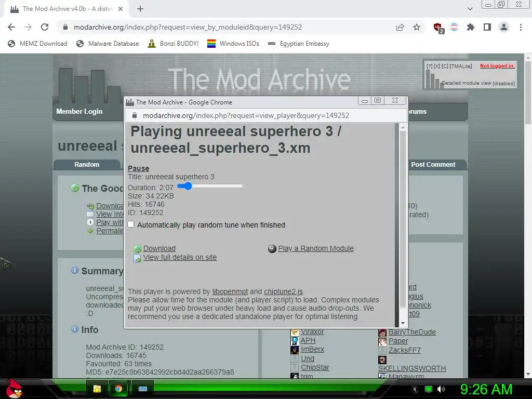Click the player popup scroll up arrow
Image resolution: width=532 pixels, height=399 pixels.
pos(403,128)
